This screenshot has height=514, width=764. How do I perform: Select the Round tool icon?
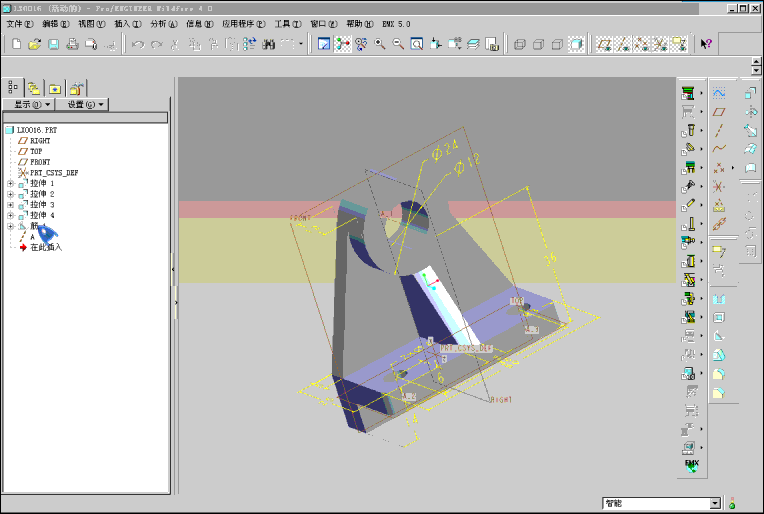719,374
